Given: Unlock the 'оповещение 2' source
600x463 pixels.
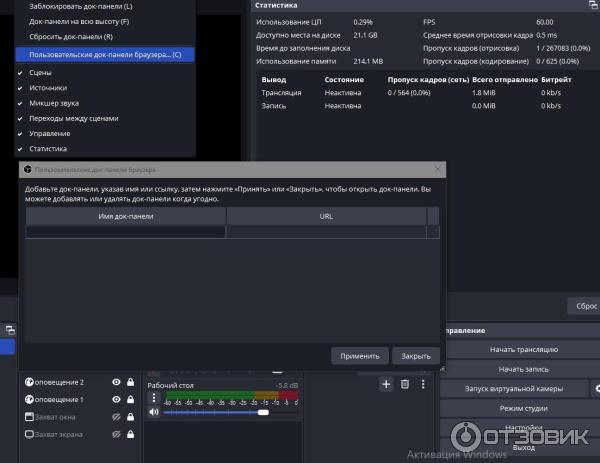Looking at the screenshot, I should 130,382.
